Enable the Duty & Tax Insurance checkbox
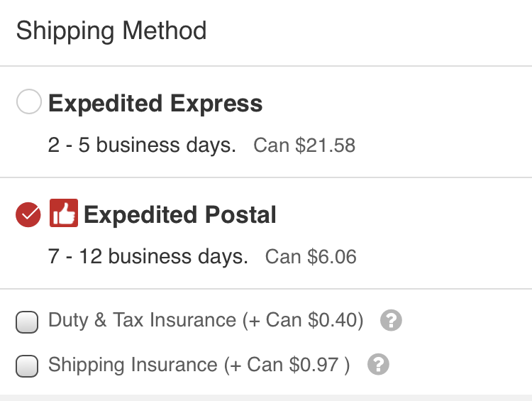This screenshot has height=401, width=532. point(26,322)
